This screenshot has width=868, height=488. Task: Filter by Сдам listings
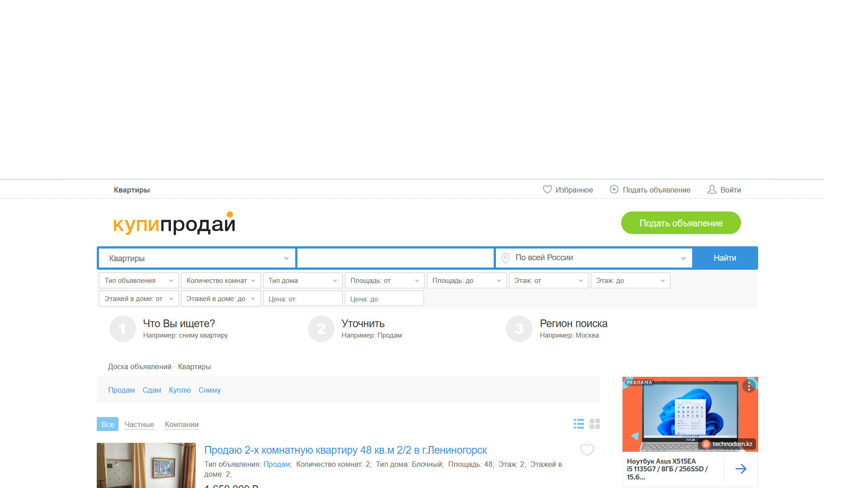coord(152,390)
